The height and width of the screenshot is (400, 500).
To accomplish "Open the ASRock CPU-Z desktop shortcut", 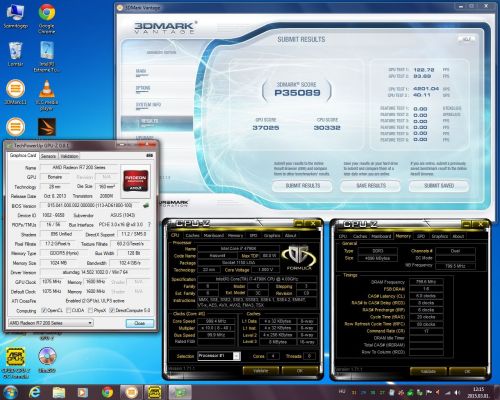I will coord(15,363).
